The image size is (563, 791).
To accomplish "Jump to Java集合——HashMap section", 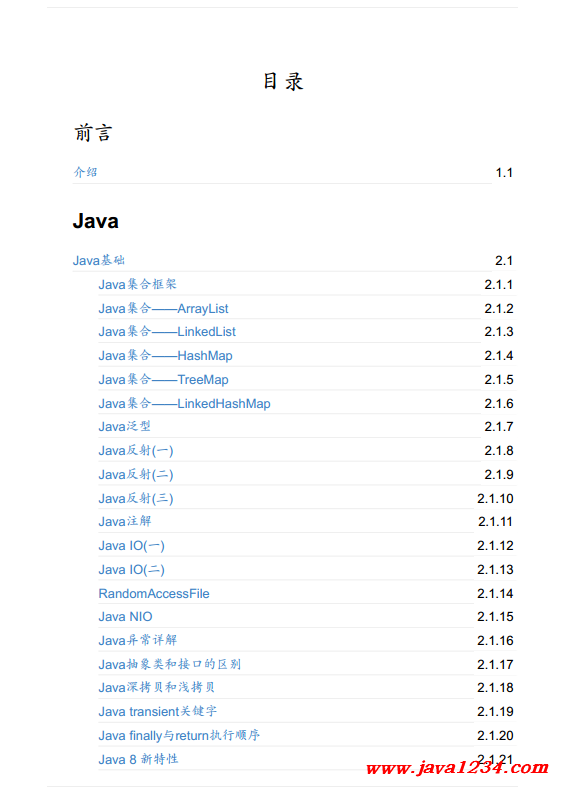I will tap(165, 356).
